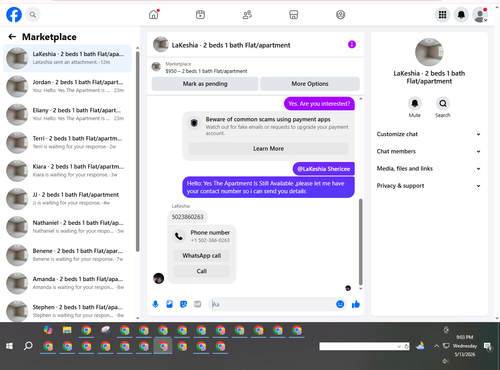
Task: Expand Media, files and links section
Action: point(429,169)
